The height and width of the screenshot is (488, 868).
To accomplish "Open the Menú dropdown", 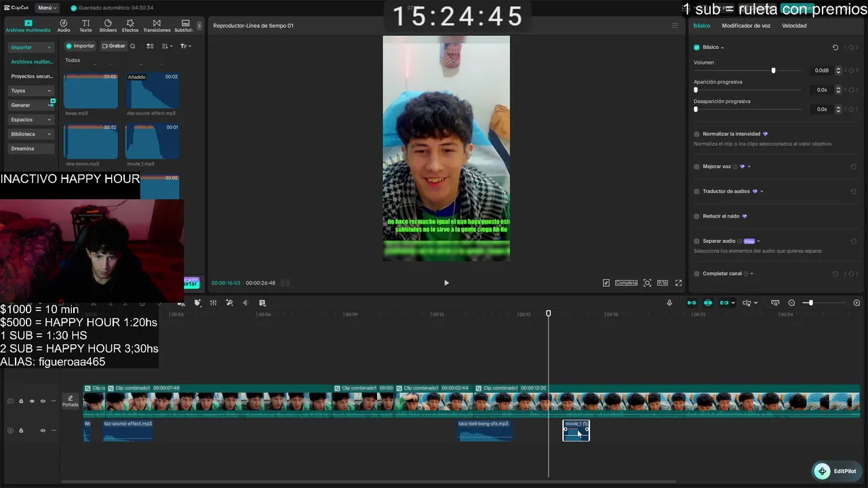I will [47, 7].
